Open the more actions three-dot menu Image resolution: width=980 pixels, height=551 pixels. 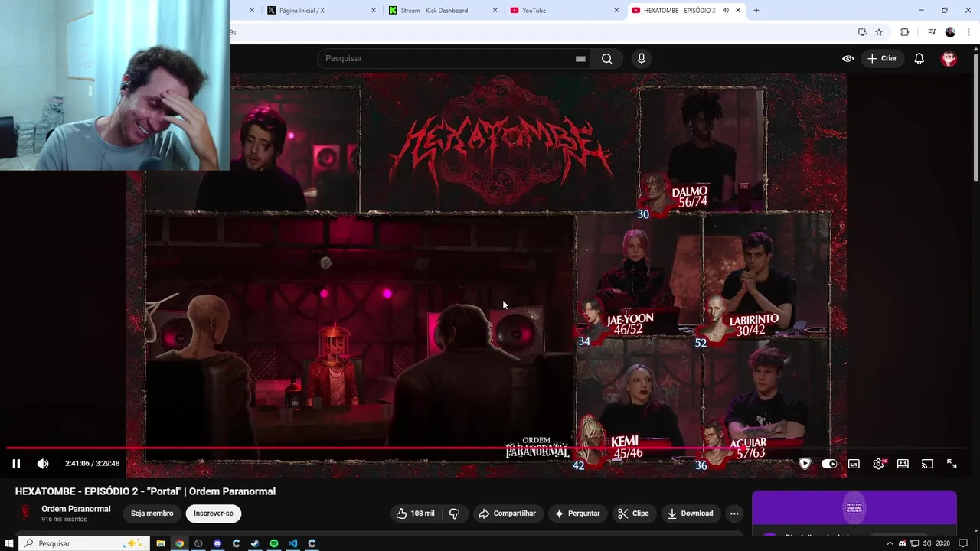point(734,514)
